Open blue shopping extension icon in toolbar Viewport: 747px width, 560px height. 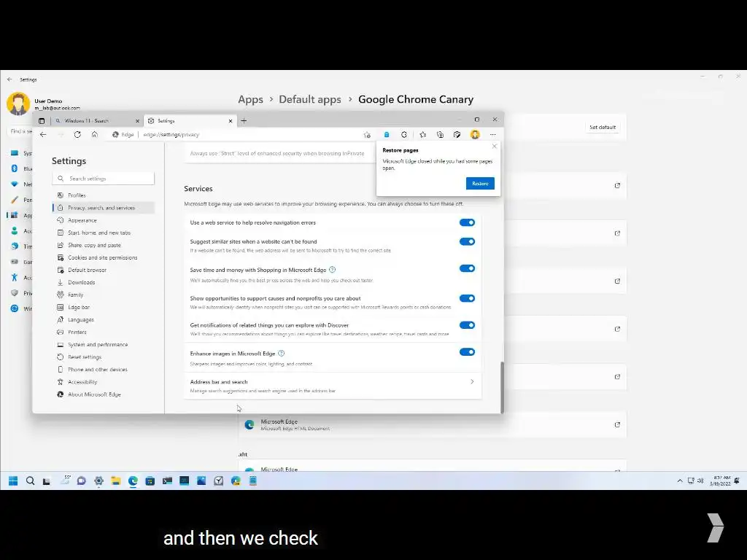coord(387,135)
